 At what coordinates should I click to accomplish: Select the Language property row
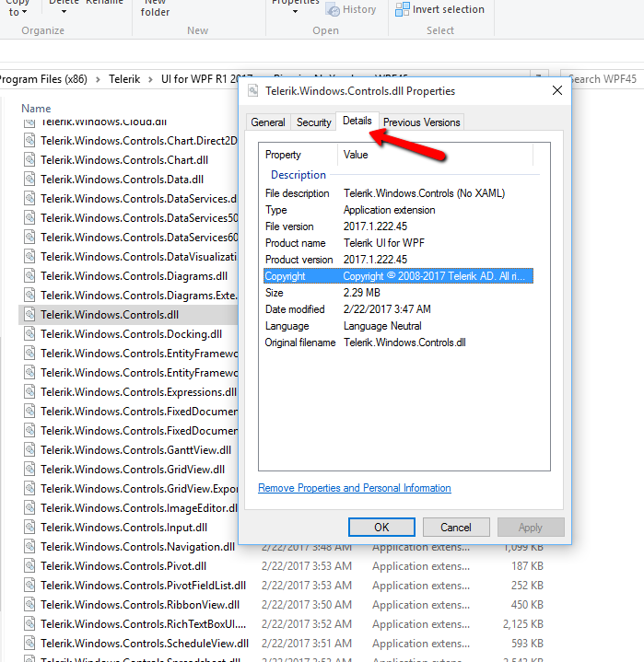click(398, 326)
